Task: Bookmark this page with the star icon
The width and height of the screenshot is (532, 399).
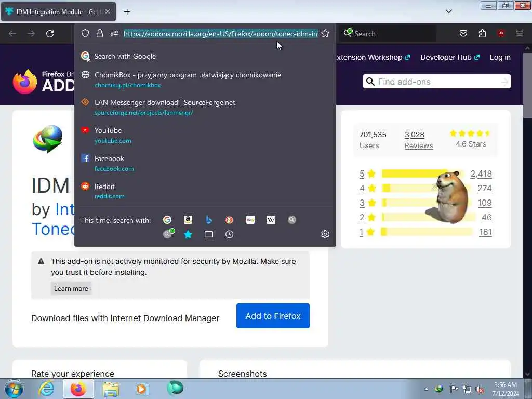Action: 325,33
